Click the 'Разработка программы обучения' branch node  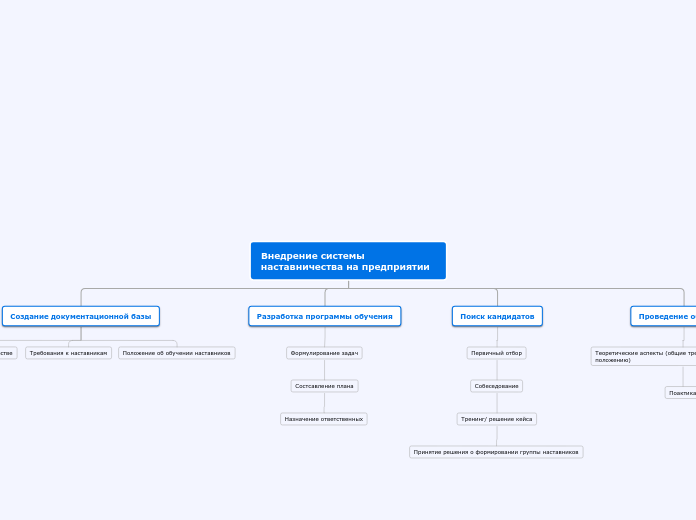point(324,316)
